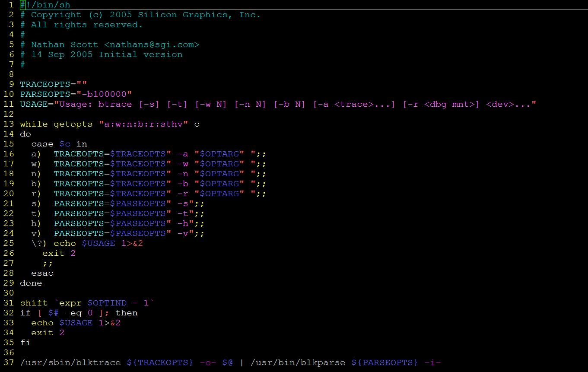The height and width of the screenshot is (372, 588).
Task: Click the 'done' keyword
Action: [31, 283]
